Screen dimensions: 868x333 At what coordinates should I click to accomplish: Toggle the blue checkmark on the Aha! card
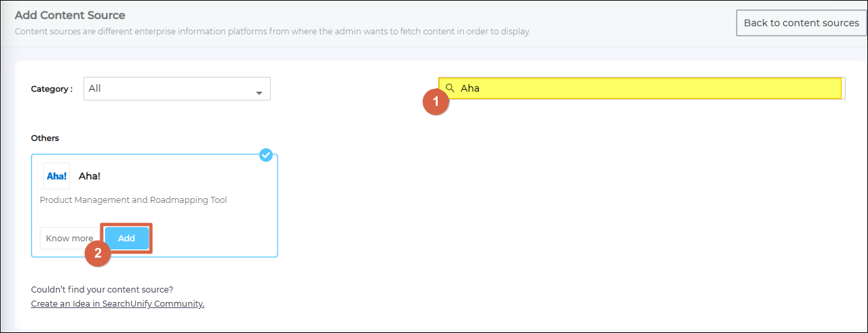tap(266, 155)
